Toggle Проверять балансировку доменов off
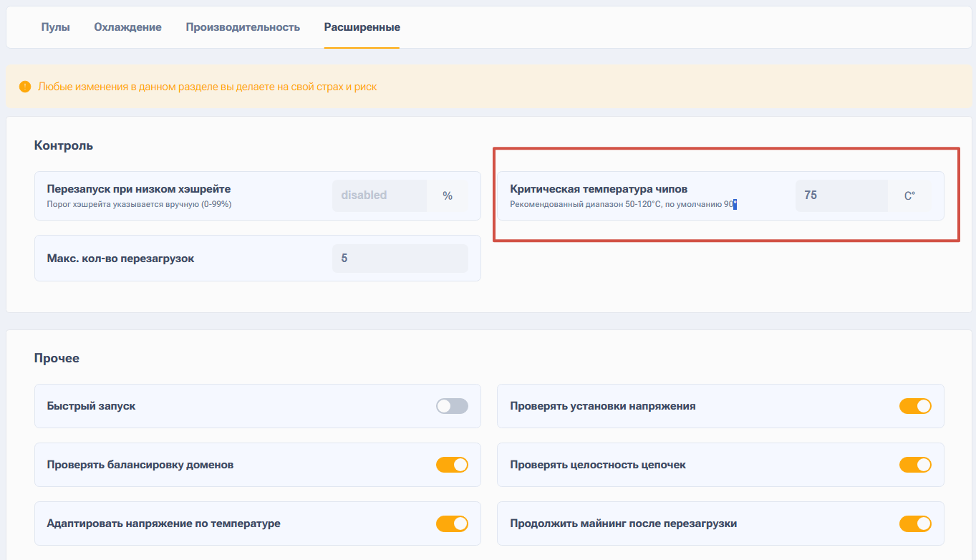The height and width of the screenshot is (560, 976). point(452,465)
